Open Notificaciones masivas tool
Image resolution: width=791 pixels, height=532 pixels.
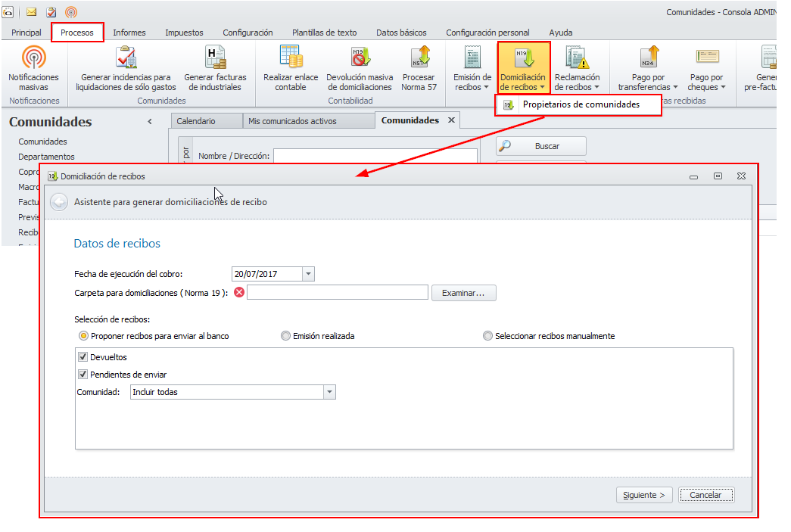pyautogui.click(x=34, y=69)
